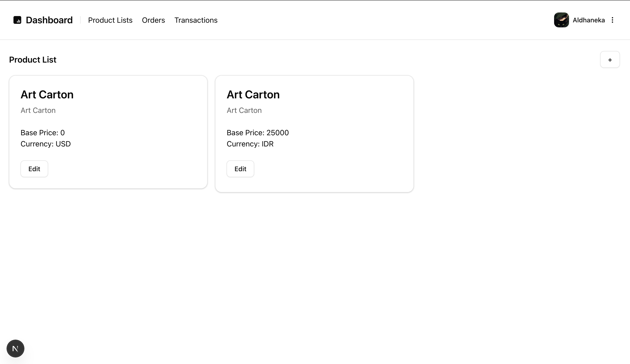Screen dimensions: 630x364
Task: Open the Next.js dev tools badge
Action: (15, 349)
